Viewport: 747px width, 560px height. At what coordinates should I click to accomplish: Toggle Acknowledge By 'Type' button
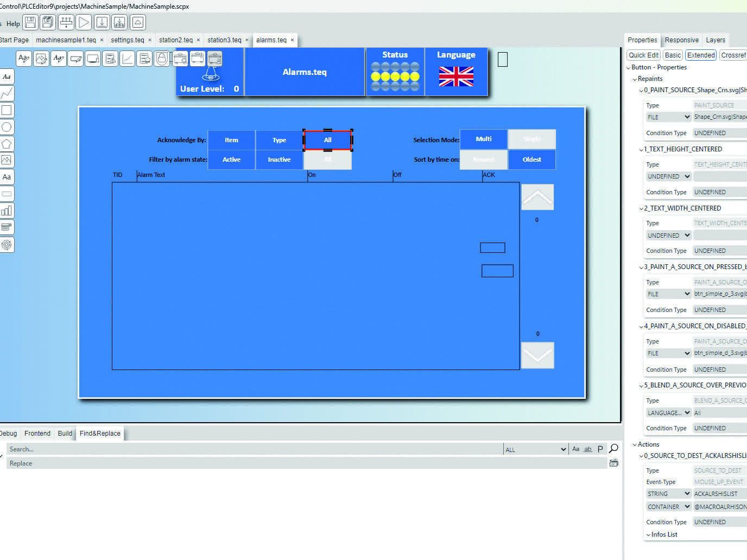(279, 140)
